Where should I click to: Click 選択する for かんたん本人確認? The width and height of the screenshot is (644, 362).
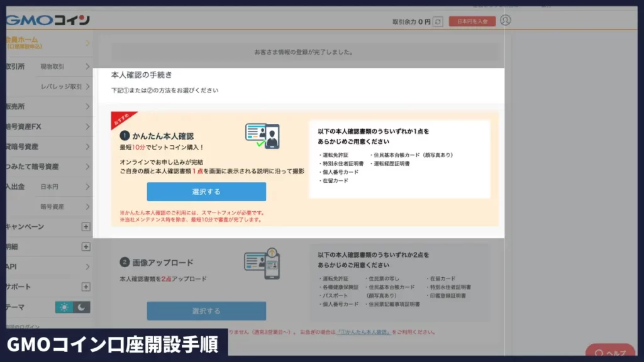click(206, 192)
